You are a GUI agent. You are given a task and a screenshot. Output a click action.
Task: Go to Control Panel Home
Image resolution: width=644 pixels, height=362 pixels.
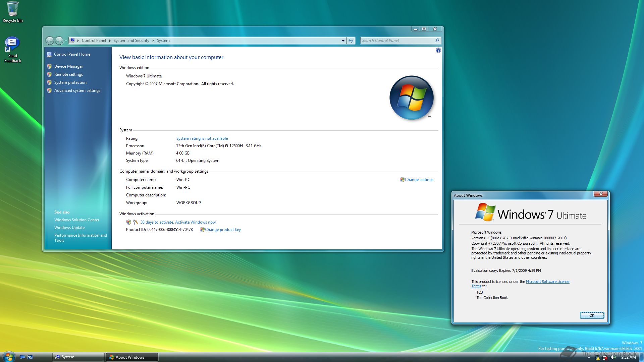click(72, 54)
